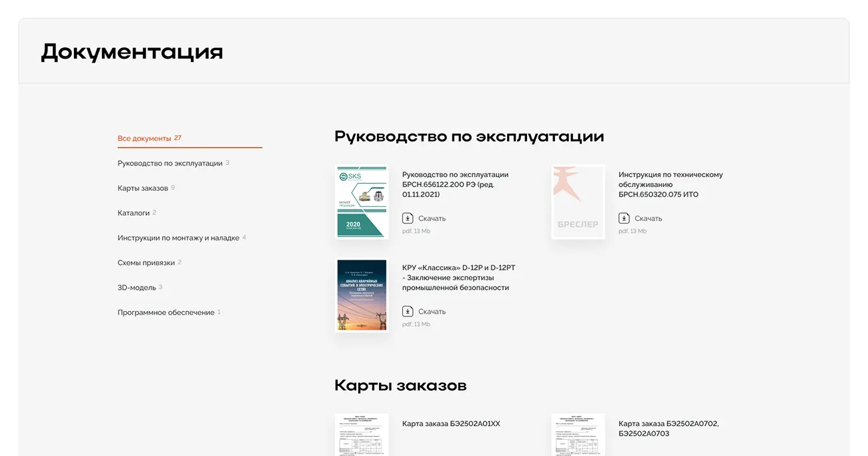The image size is (868, 456).
Task: Switch to Каталоги category
Action: pyautogui.click(x=133, y=213)
